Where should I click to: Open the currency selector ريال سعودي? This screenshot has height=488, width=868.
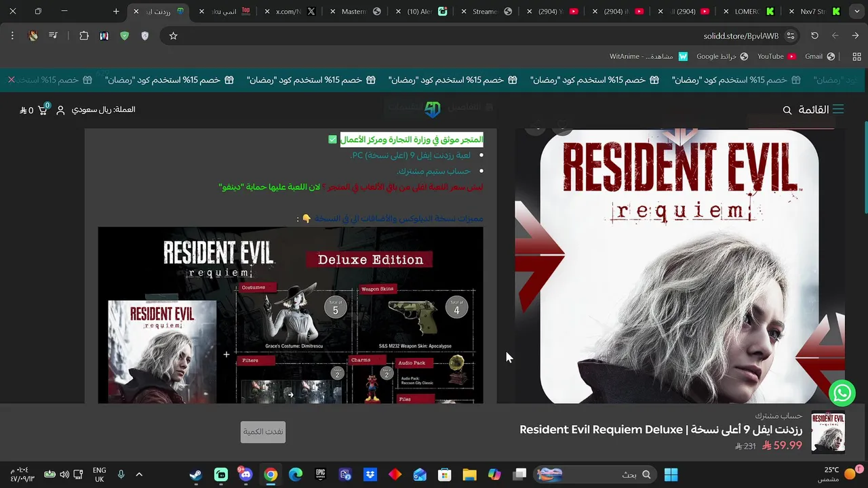coord(103,110)
